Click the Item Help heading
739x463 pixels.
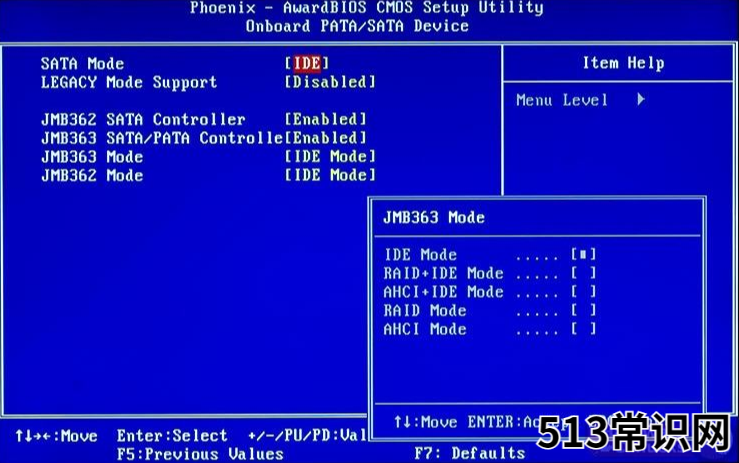click(x=624, y=63)
